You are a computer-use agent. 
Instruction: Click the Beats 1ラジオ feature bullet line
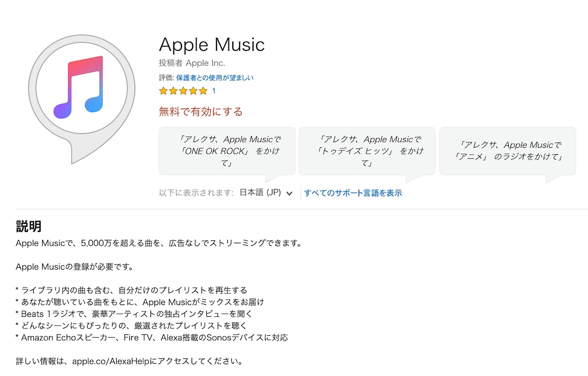click(x=134, y=314)
